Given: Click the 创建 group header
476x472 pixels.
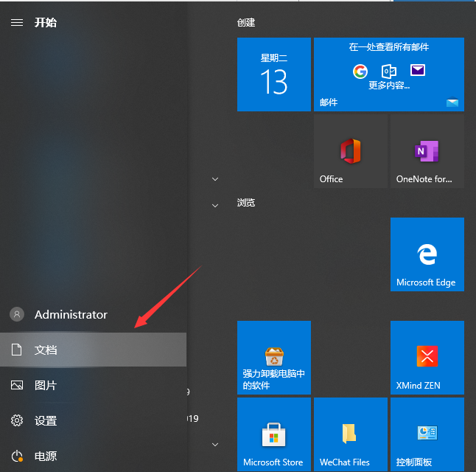Looking at the screenshot, I should (x=246, y=23).
